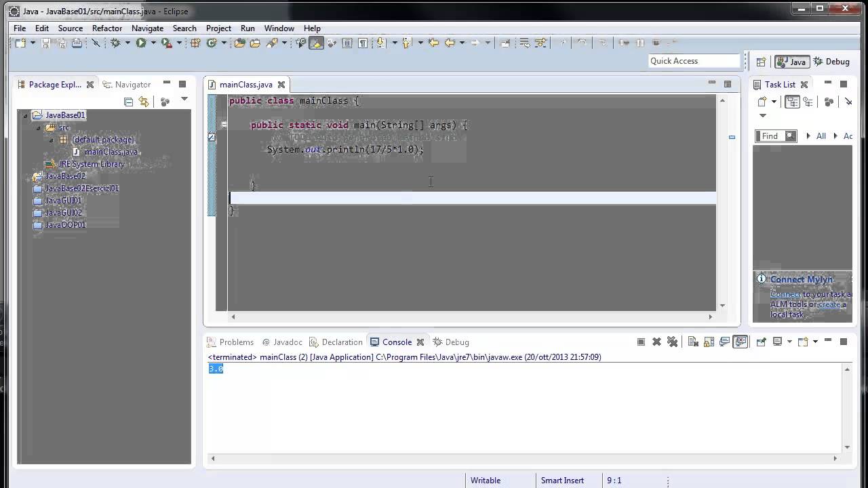Select the JavaGUI1 project
Screen dimensions: 868x488
point(57,201)
